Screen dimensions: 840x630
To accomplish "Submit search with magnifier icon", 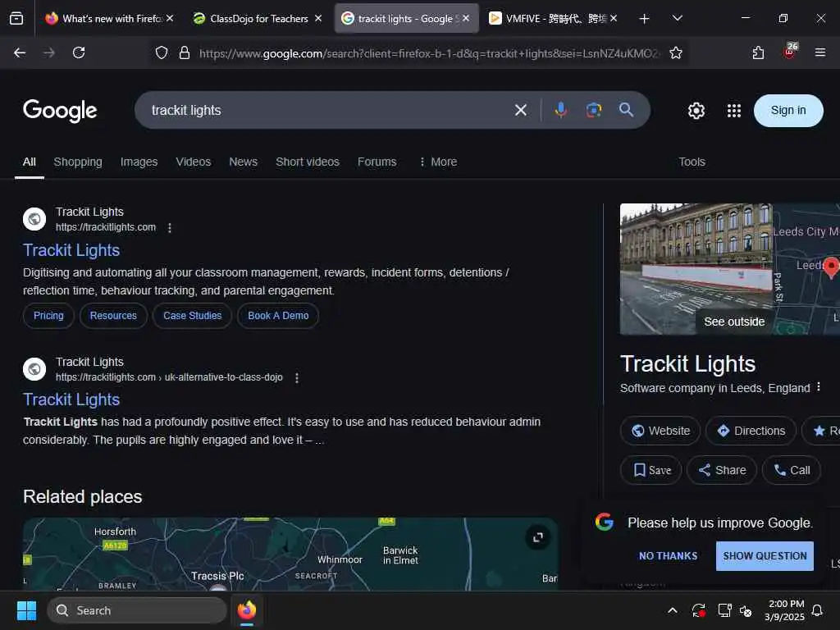I will click(x=626, y=110).
